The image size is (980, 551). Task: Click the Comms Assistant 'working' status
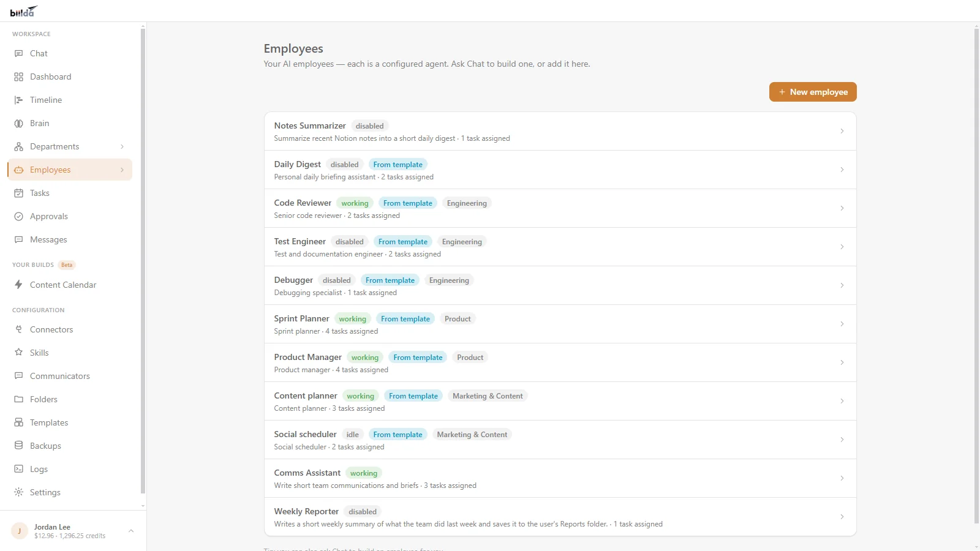[364, 473]
